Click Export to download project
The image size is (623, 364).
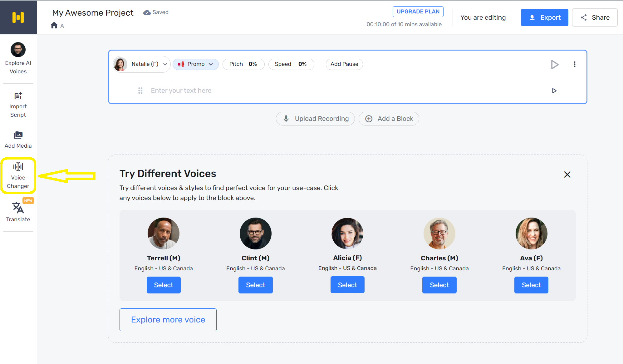coord(545,17)
